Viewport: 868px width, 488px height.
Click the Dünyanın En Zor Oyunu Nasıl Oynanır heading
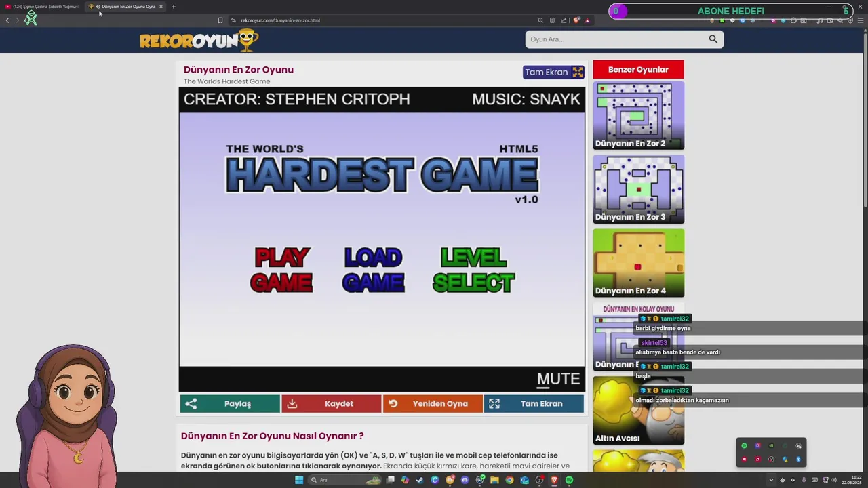pyautogui.click(x=272, y=436)
